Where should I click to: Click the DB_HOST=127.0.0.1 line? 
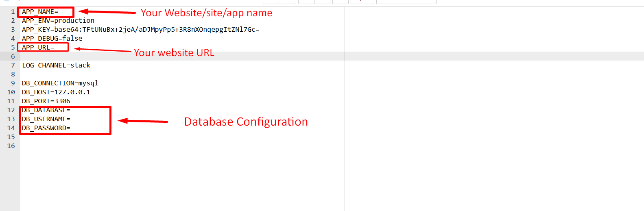click(x=56, y=92)
